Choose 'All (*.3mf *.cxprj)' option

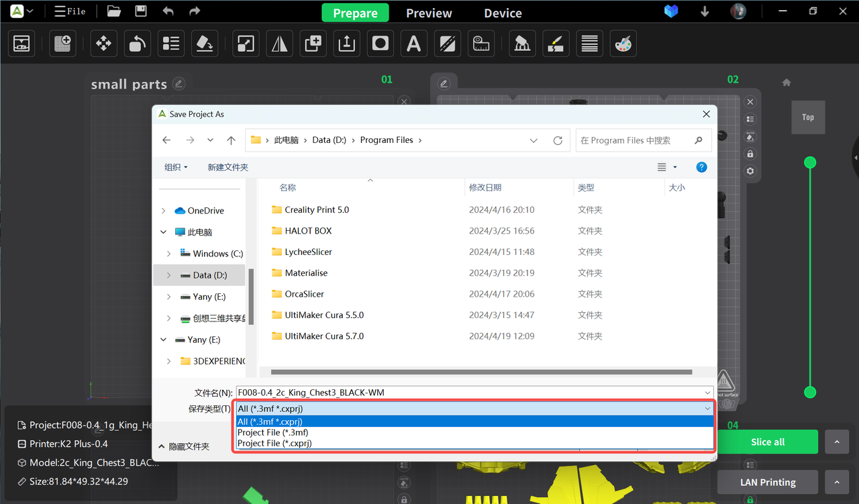click(474, 421)
